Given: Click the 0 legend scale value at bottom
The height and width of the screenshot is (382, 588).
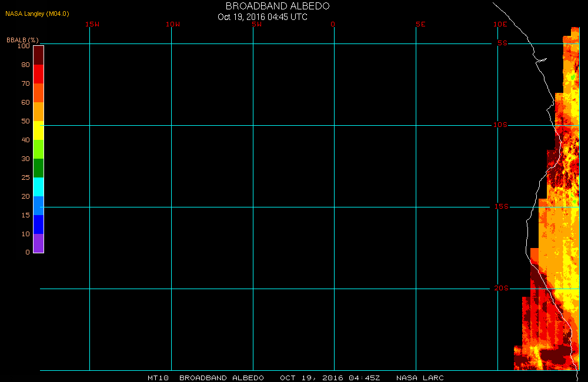Looking at the screenshot, I should (28, 252).
